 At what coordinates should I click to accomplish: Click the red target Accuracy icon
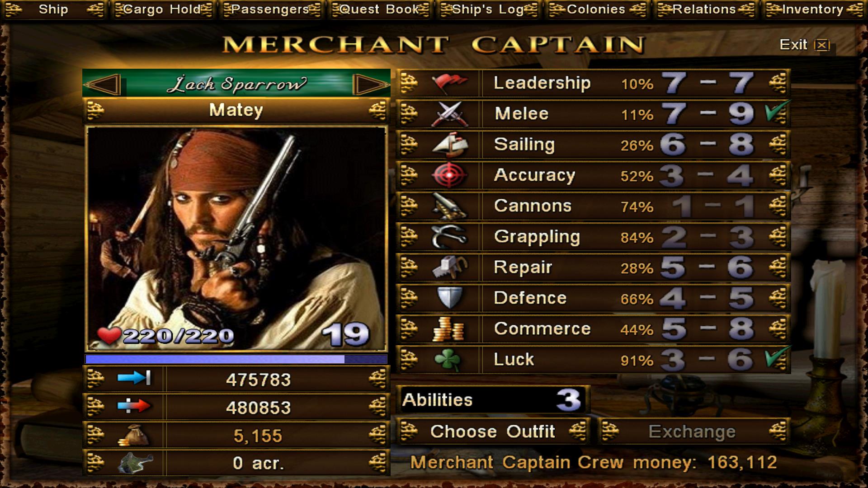pos(449,175)
